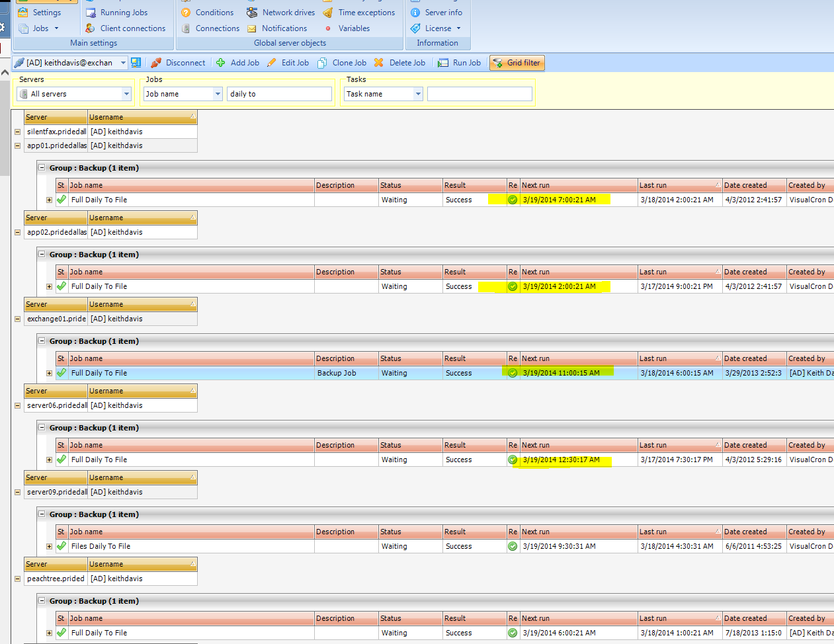Collapse the Backup group under exchange01
The image size is (834, 644).
pos(42,341)
